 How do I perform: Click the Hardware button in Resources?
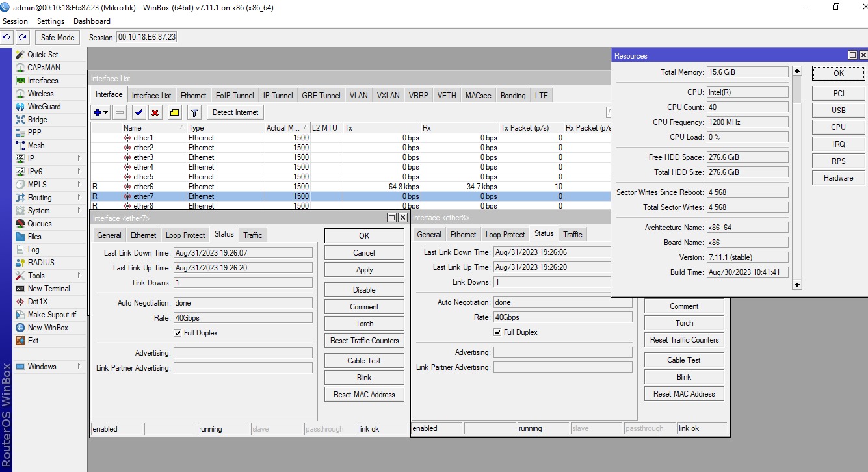[x=839, y=178]
